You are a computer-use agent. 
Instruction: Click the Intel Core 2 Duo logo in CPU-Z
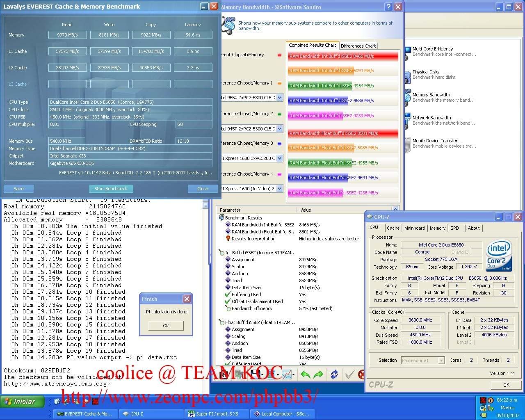click(499, 256)
